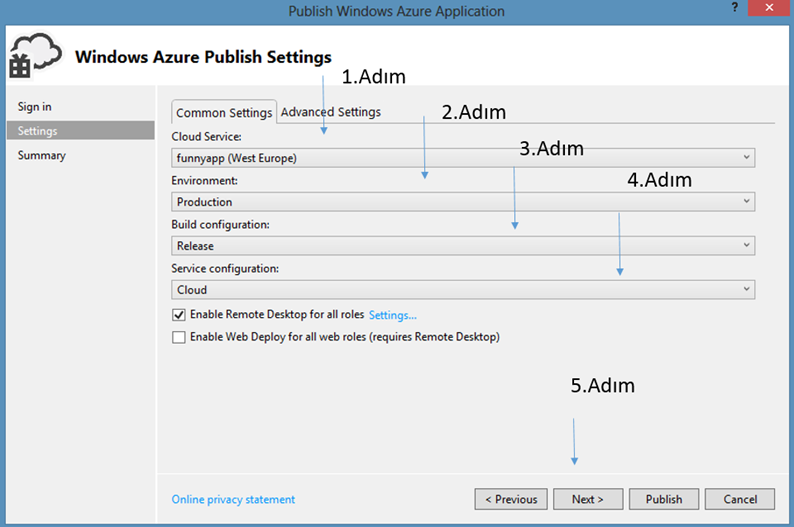Viewport: 794px width, 527px height.
Task: Open the Summary step in sidebar
Action: (42, 155)
